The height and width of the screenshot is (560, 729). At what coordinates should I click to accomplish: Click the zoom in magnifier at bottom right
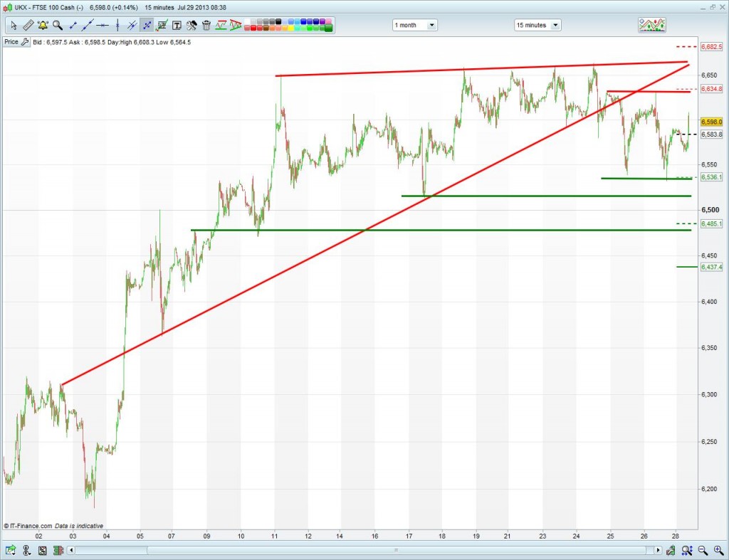(718, 550)
